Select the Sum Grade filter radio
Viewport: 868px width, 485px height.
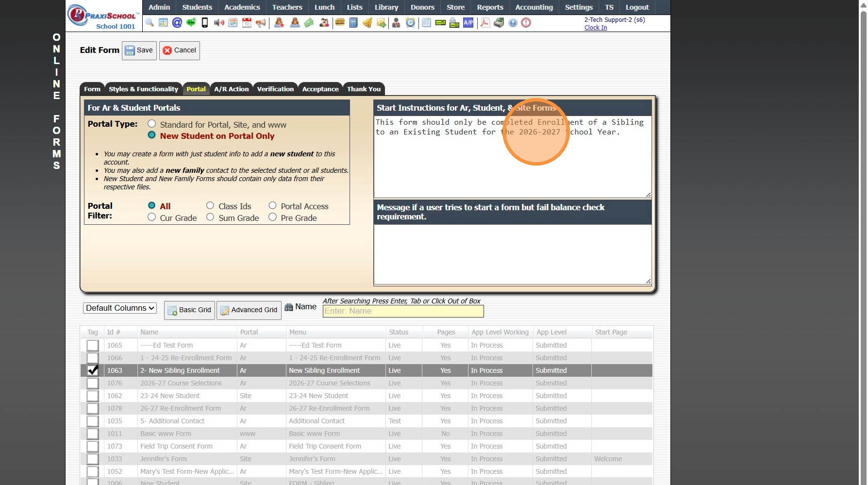coord(210,217)
